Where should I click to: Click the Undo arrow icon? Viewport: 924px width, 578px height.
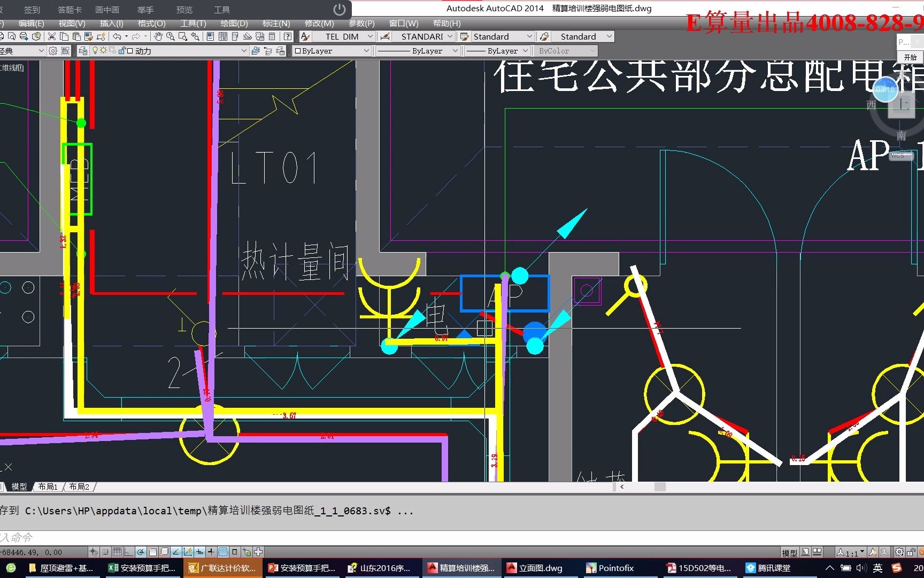click(x=117, y=36)
